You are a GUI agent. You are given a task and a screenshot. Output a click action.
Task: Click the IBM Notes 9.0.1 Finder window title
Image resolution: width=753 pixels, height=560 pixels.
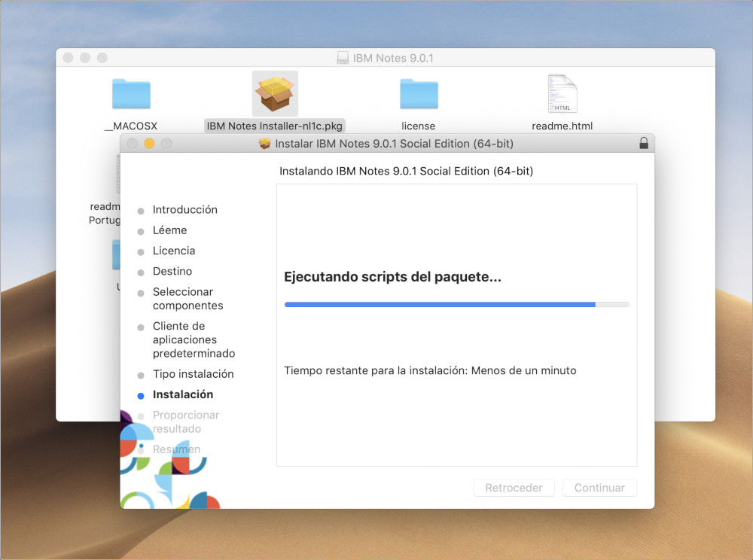pyautogui.click(x=393, y=58)
